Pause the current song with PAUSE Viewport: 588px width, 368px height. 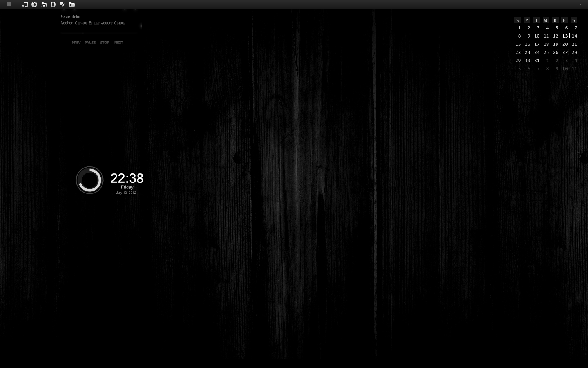[90, 43]
